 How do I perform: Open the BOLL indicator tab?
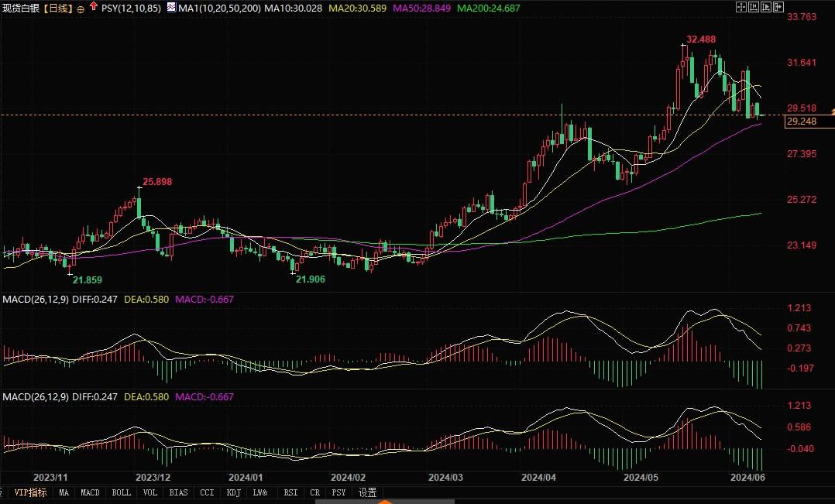point(122,493)
